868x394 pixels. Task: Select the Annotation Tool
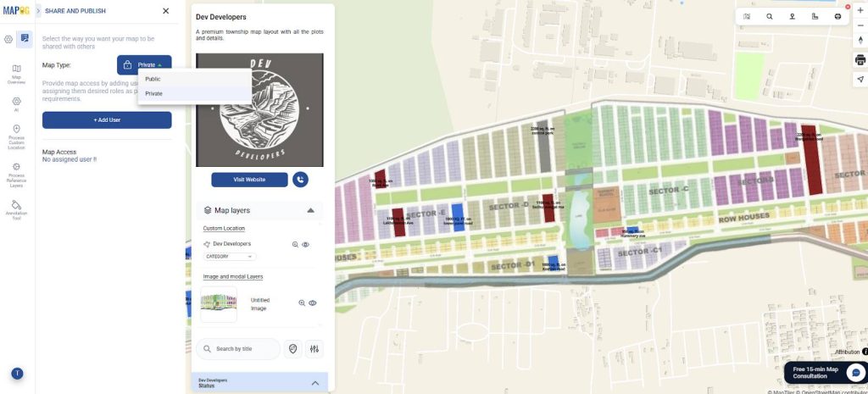16,210
